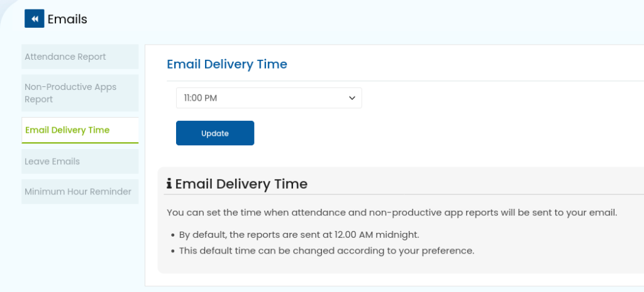Open the 11:00 PM time selection box

click(x=269, y=98)
